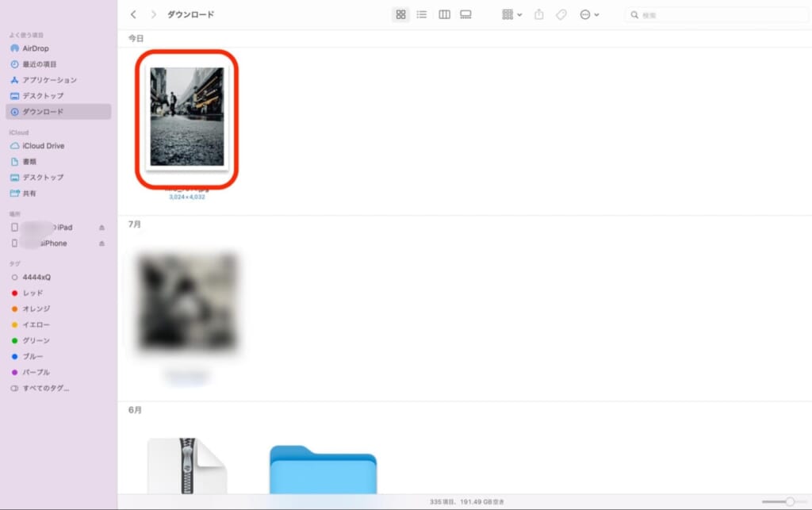Select the レッド tag

click(58, 293)
